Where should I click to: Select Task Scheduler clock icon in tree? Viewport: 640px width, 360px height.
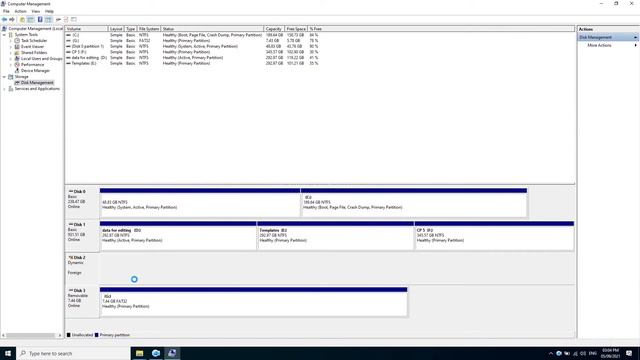click(17, 40)
